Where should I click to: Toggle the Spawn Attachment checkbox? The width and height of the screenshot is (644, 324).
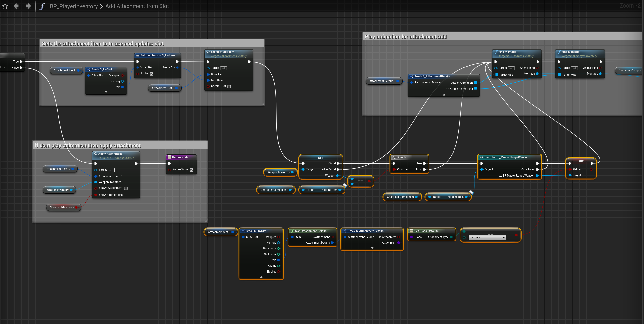126,188
